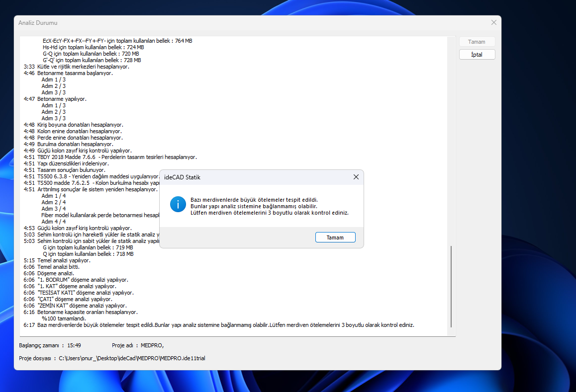The width and height of the screenshot is (576, 392).
Task: Click the Başlangıç zamanı value 15:49
Action: tap(74, 345)
